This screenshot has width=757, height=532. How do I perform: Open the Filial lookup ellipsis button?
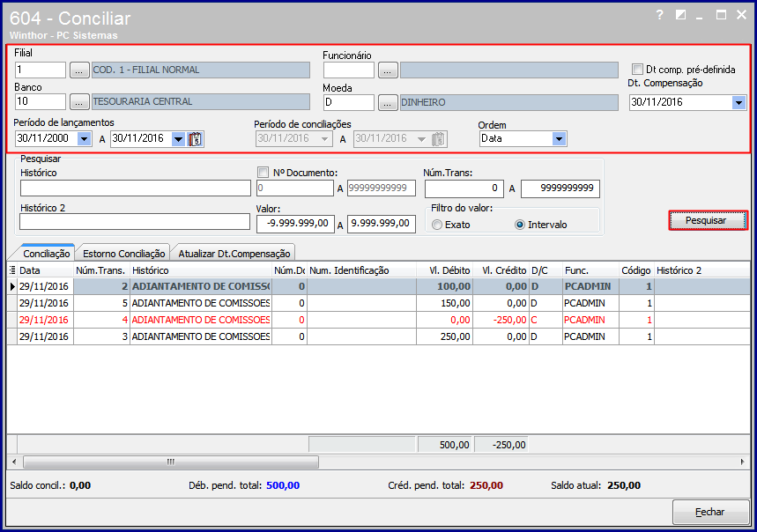pos(79,70)
